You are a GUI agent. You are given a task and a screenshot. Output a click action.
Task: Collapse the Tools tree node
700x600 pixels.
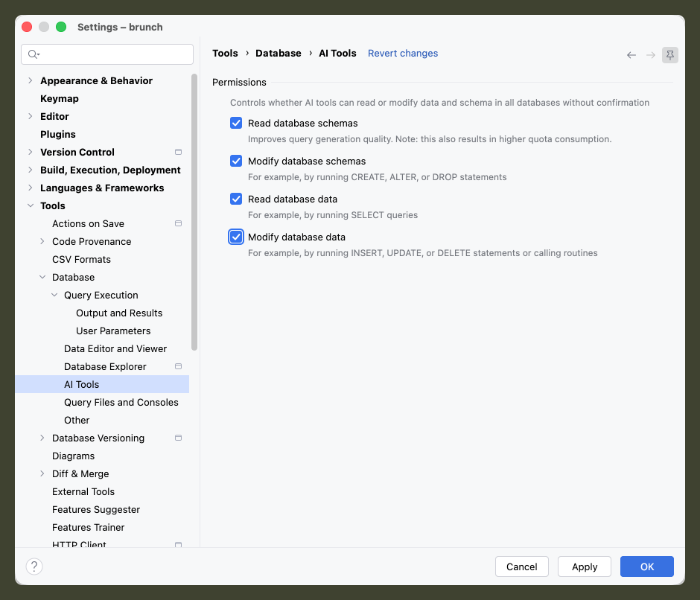pyautogui.click(x=31, y=205)
